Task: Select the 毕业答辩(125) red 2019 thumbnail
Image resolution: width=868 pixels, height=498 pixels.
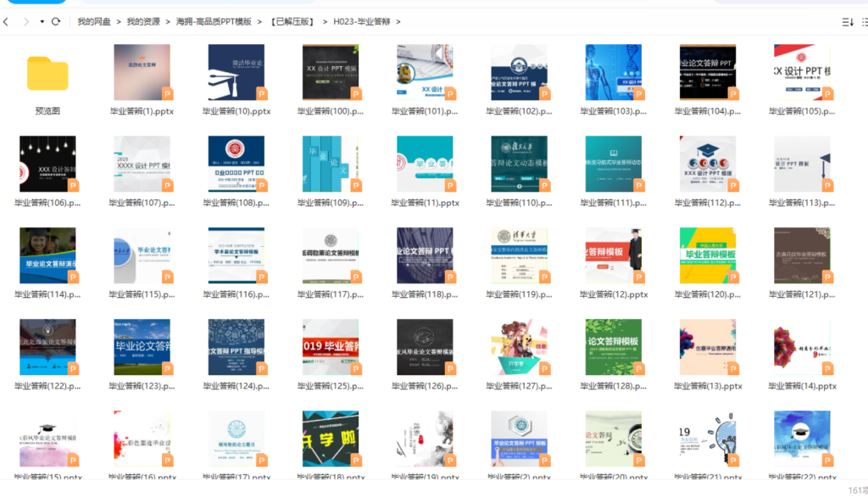Action: (x=331, y=348)
